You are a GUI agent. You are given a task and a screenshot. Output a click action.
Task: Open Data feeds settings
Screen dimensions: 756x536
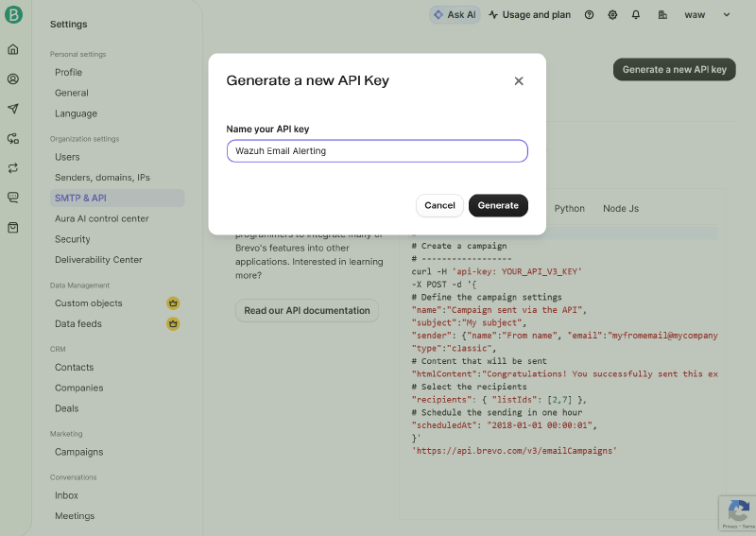coord(78,324)
